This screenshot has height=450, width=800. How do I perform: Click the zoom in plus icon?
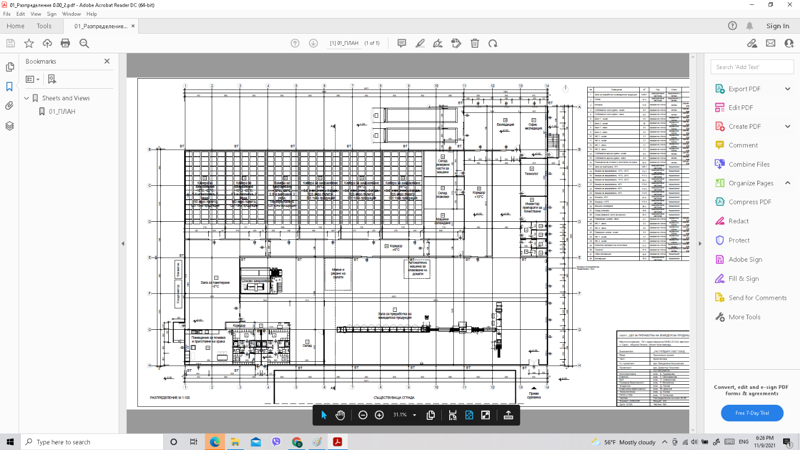point(379,415)
